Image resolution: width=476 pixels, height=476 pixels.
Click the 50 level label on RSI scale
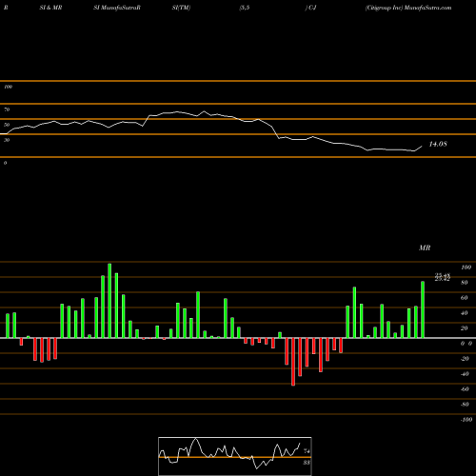pos(7,125)
